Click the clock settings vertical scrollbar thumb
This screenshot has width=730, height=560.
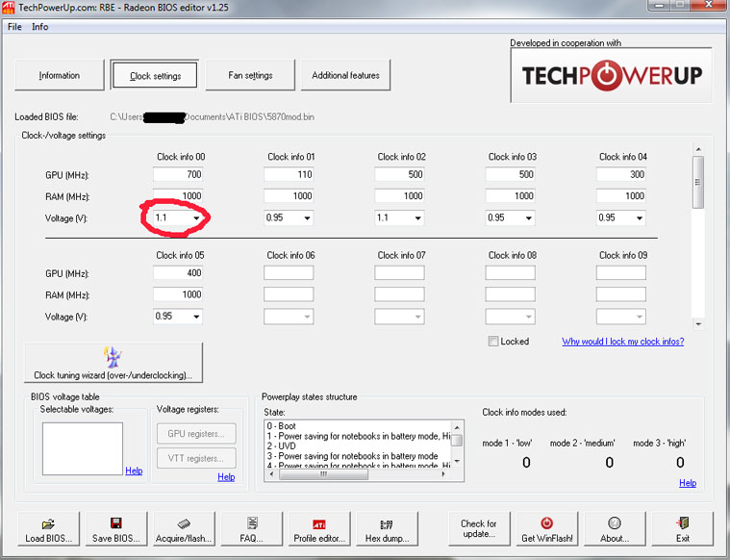tap(698, 182)
